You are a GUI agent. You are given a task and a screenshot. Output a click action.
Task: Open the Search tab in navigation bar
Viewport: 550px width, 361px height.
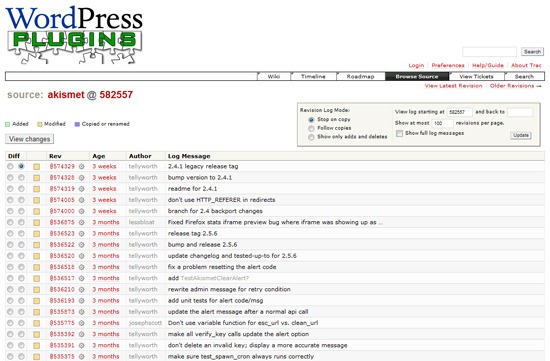pyautogui.click(x=524, y=76)
